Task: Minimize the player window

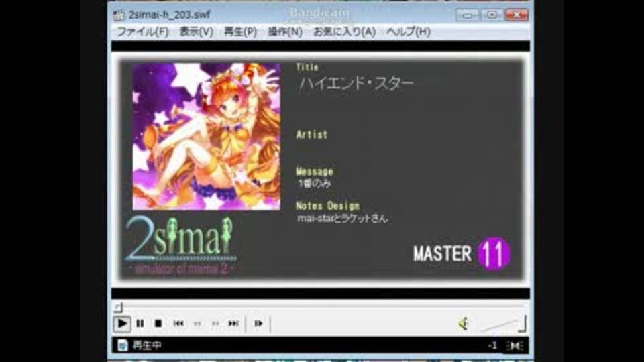Action: coord(468,15)
